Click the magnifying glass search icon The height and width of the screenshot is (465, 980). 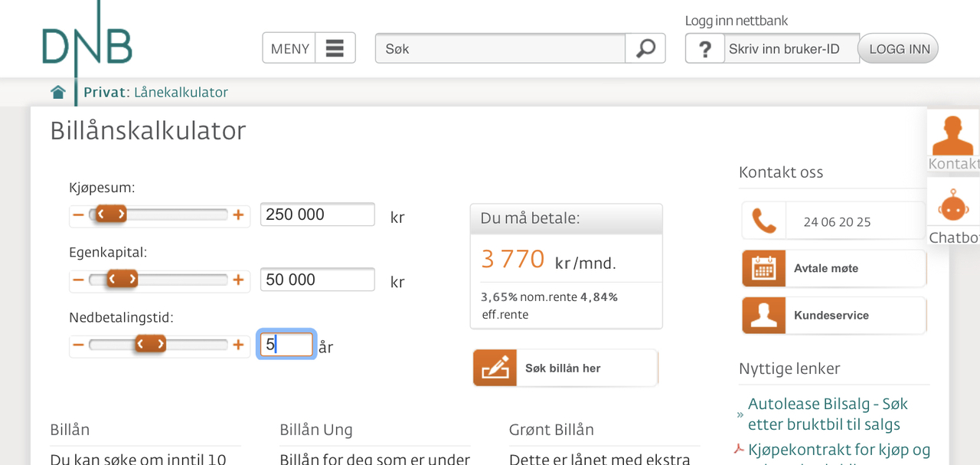645,48
